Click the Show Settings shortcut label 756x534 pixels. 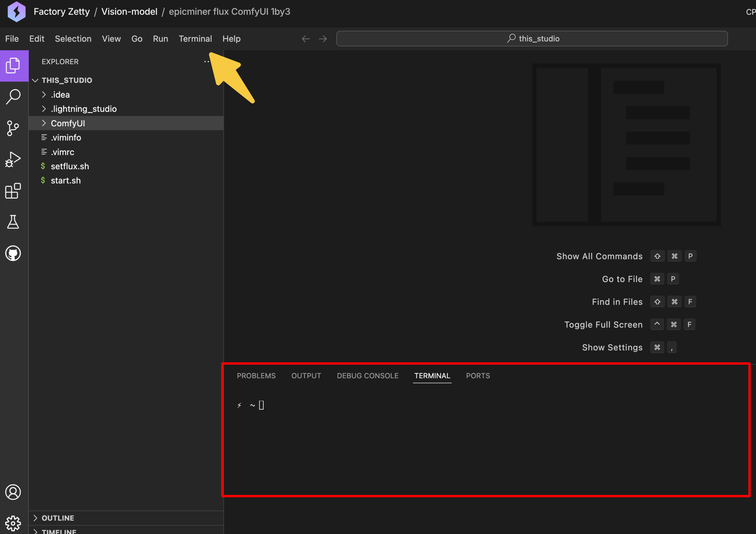coord(612,347)
